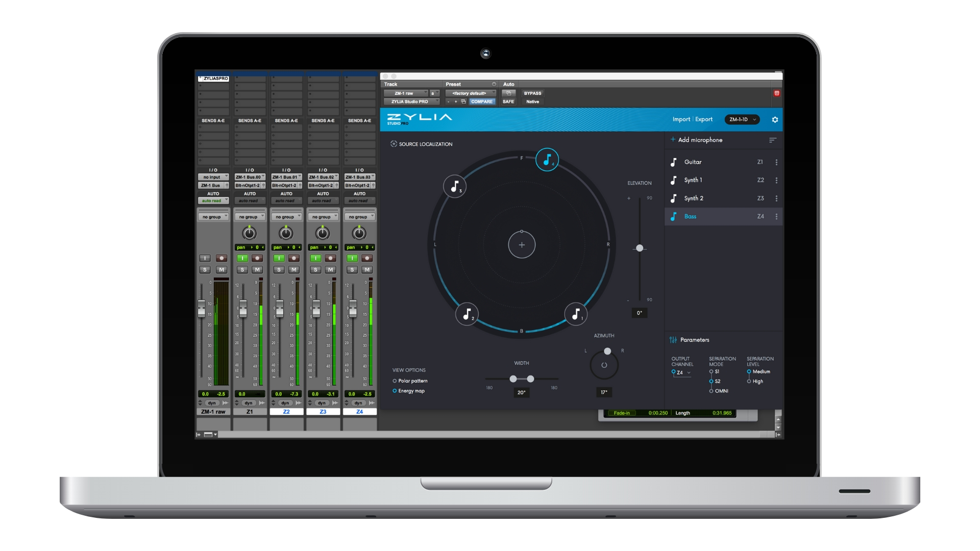Screen dimensions: 980x551
Task: Click the SAFE automation button
Action: [508, 102]
